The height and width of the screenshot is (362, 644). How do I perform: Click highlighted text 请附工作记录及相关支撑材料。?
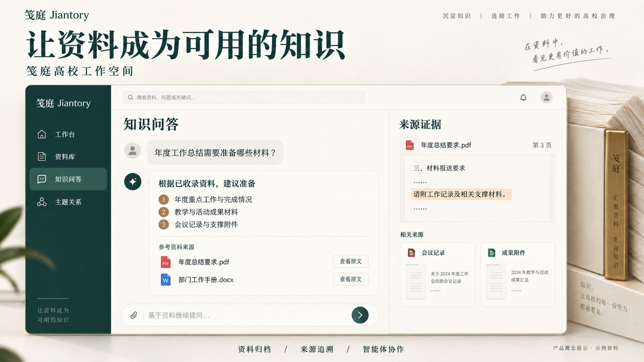[x=461, y=194]
